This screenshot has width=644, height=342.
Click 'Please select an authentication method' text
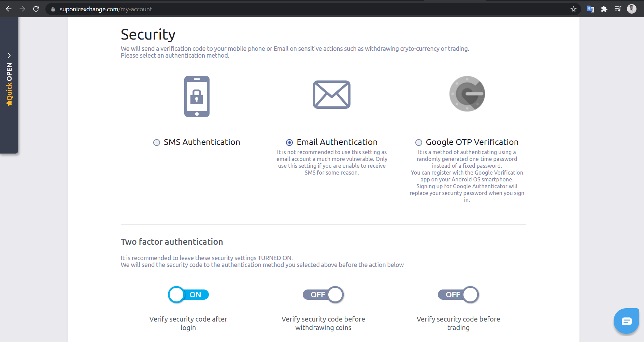175,56
